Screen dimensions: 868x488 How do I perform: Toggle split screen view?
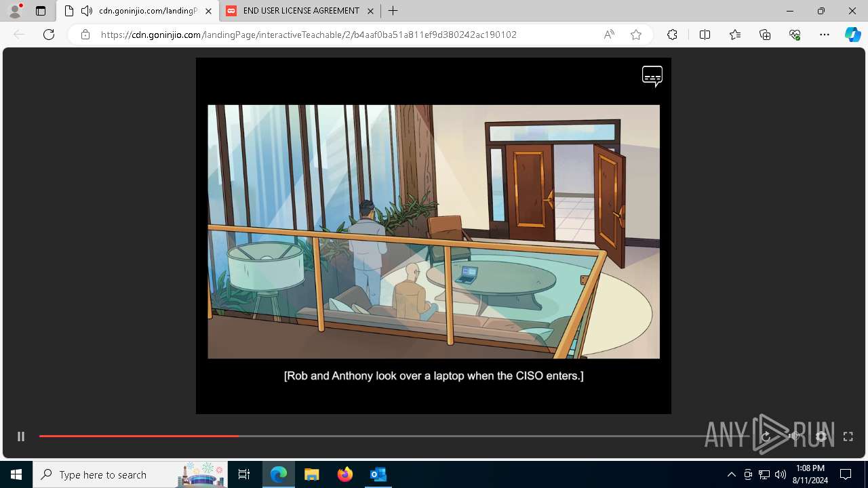tap(705, 35)
